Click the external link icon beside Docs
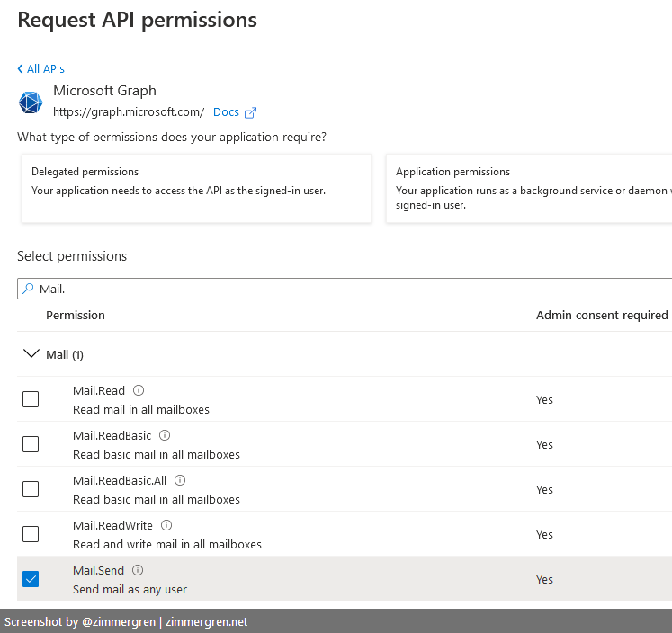 [250, 112]
